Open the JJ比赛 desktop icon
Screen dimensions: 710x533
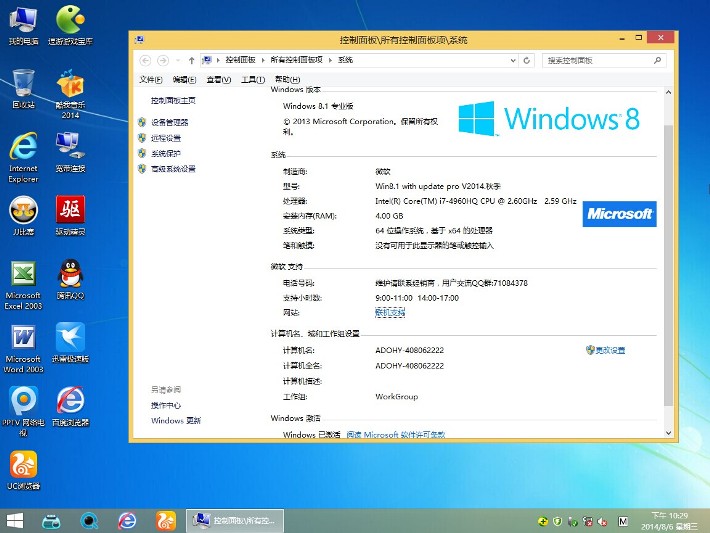(24, 216)
